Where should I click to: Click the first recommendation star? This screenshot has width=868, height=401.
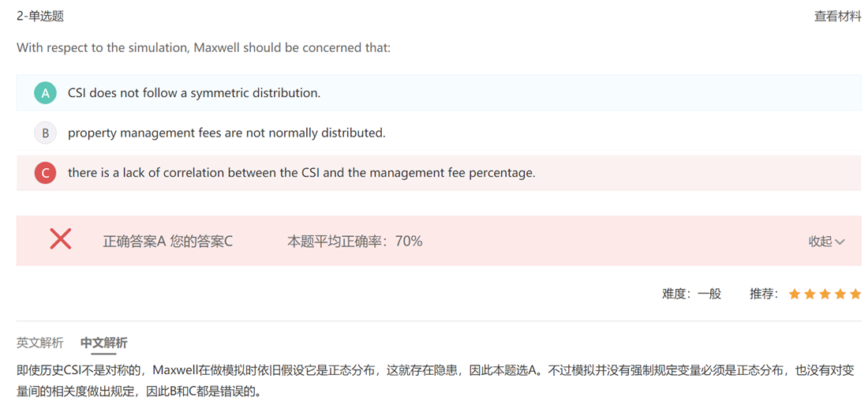tap(795, 294)
